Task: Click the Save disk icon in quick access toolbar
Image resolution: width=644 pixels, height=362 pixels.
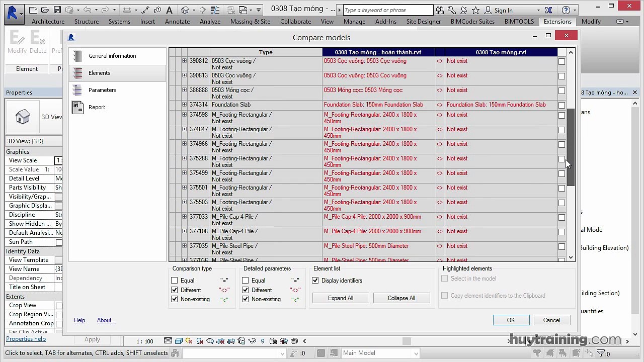Action: pos(57,10)
